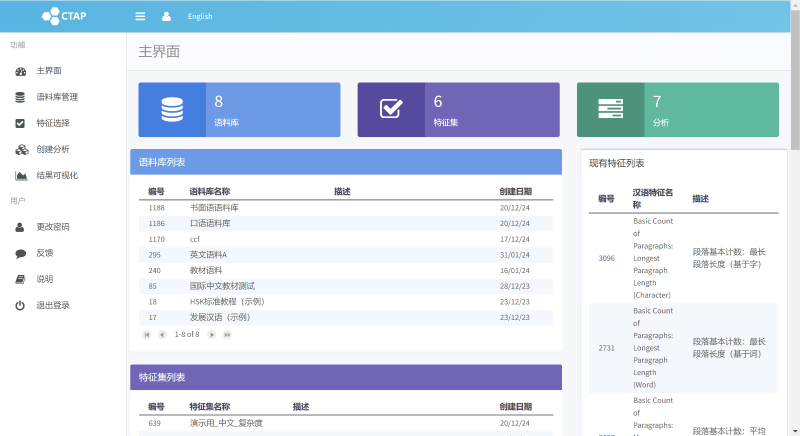Open 主界面 in the sidebar

click(49, 71)
